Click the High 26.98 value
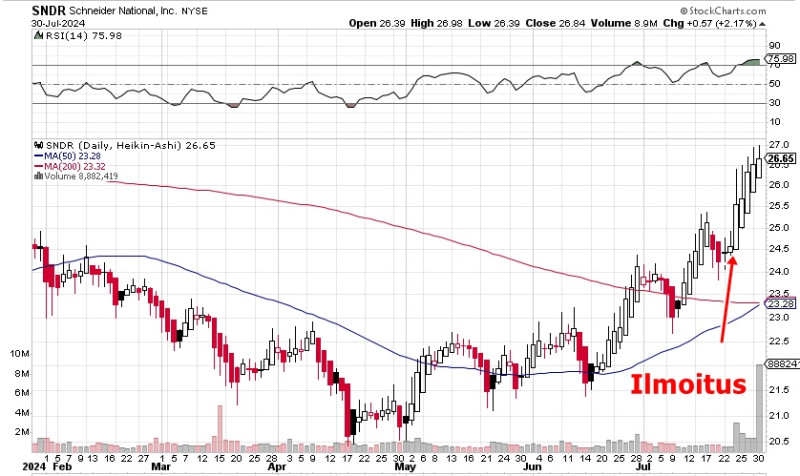 435,23
